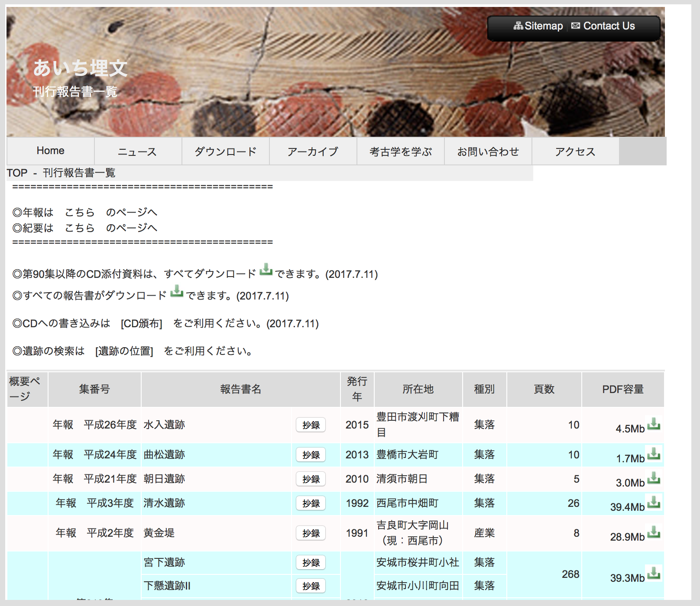
Task: Click the あいち埋文 site title
Action: (81, 68)
